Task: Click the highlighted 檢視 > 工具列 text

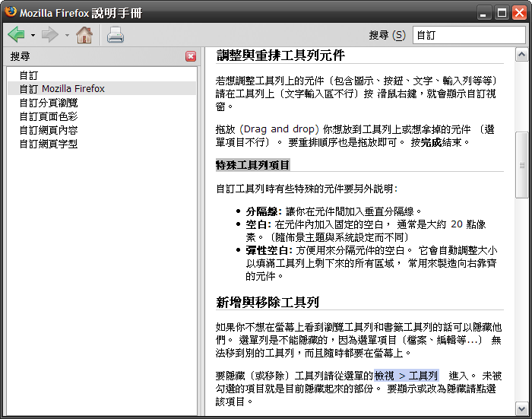Action: (407, 376)
